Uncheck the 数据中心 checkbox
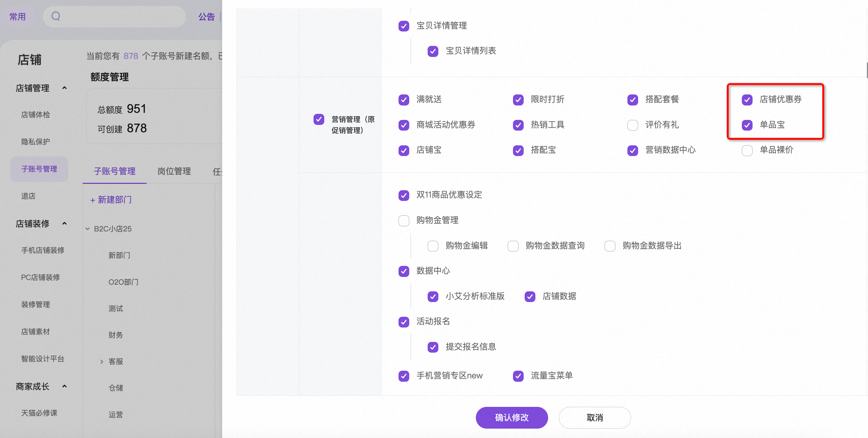 coord(404,272)
